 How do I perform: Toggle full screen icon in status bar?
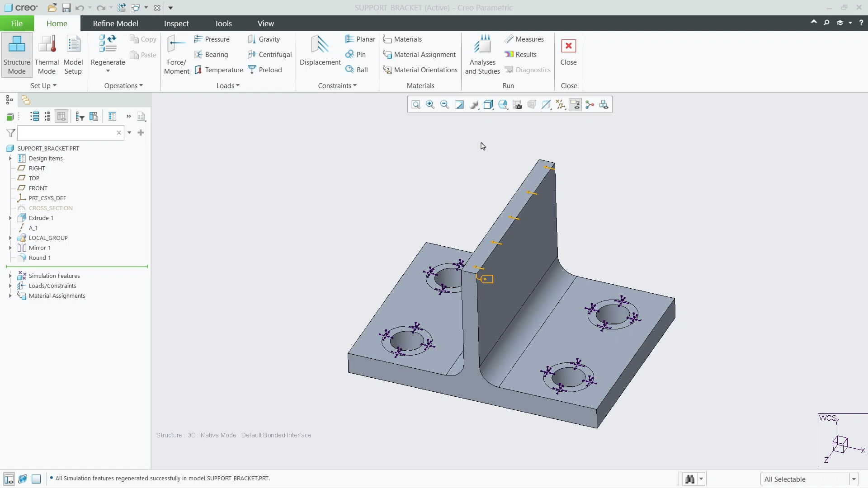click(x=37, y=479)
